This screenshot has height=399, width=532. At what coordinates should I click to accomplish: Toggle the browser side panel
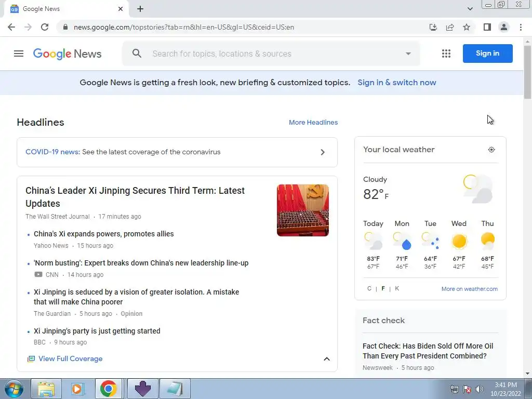tap(487, 27)
